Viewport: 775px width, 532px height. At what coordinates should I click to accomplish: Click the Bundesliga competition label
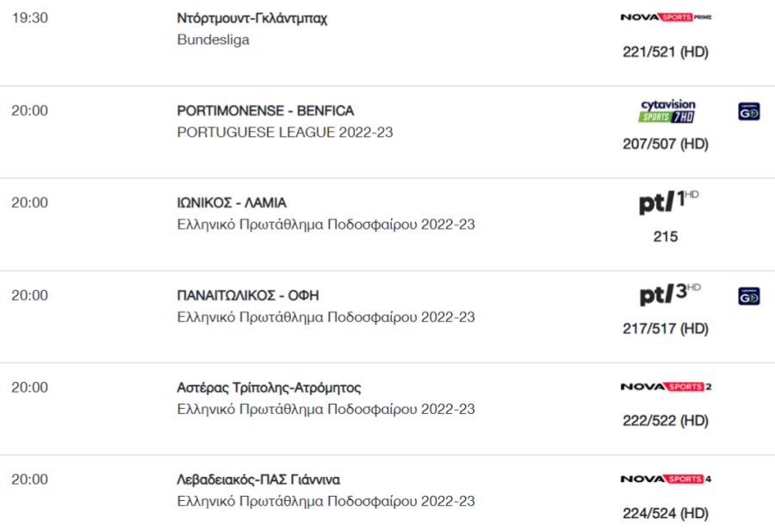coord(213,40)
